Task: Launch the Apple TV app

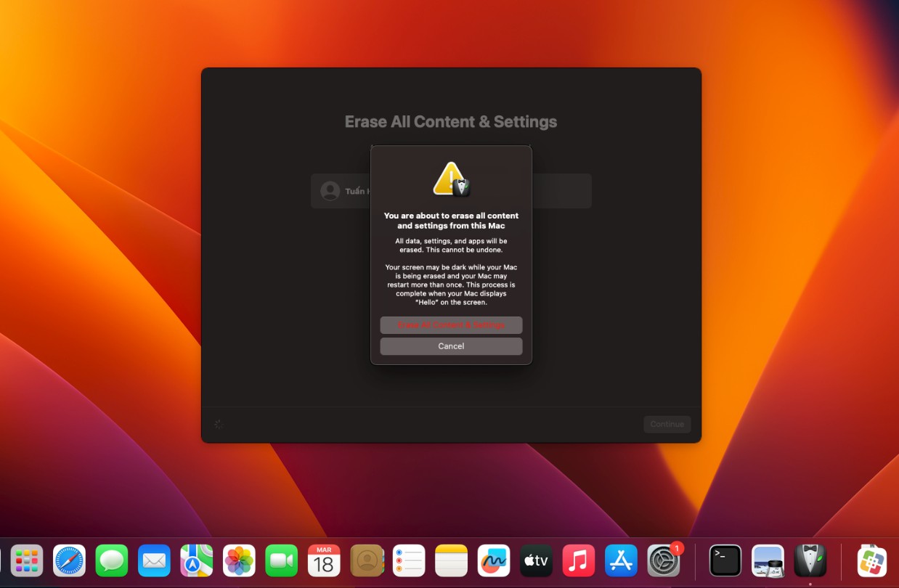Action: pyautogui.click(x=536, y=560)
